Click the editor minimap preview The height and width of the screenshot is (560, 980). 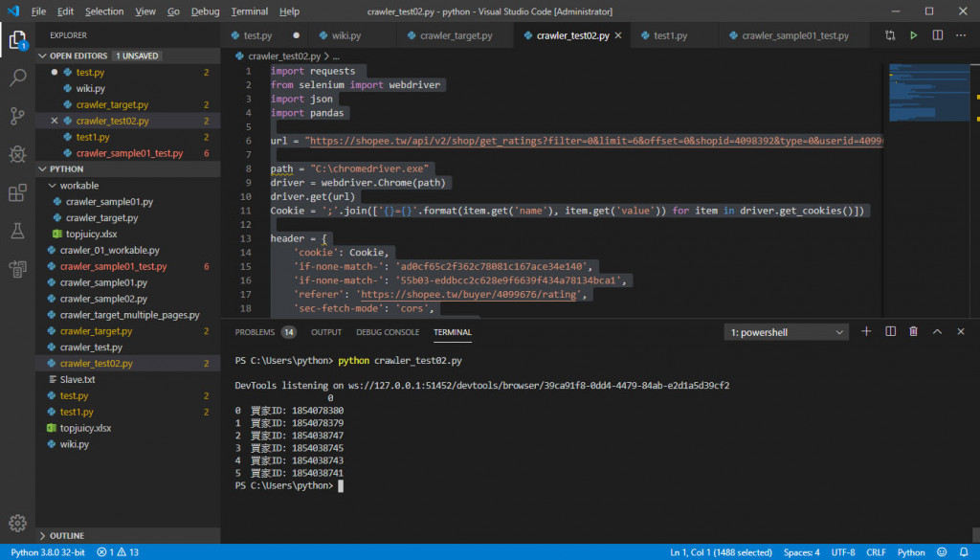[929, 93]
